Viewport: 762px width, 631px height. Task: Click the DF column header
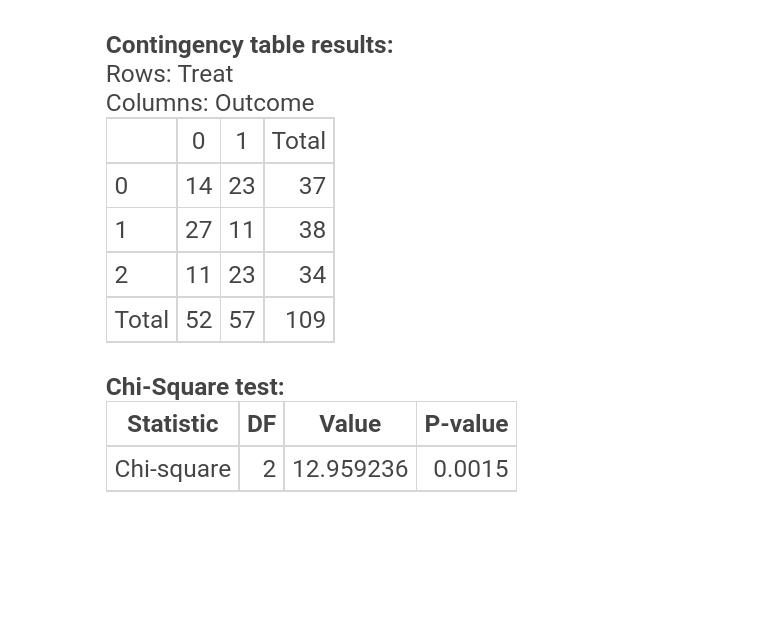[261, 424]
